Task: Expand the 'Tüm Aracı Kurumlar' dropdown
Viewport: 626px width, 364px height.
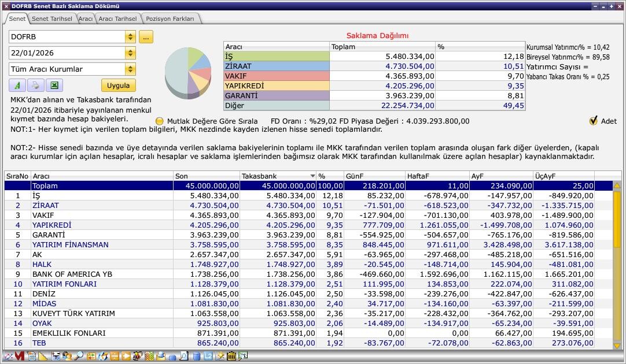Action: pyautogui.click(x=130, y=69)
